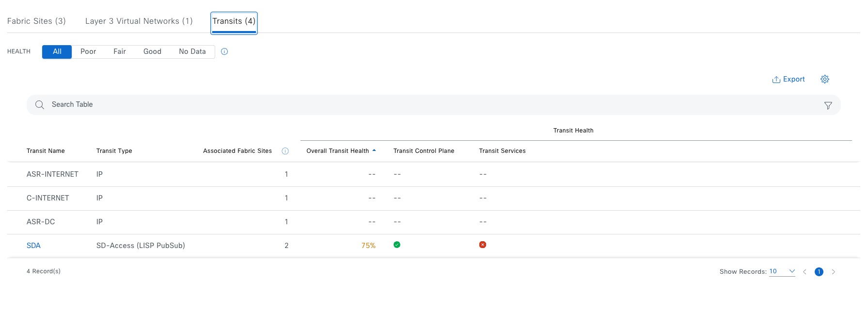Click the table settings gear icon

(825, 79)
